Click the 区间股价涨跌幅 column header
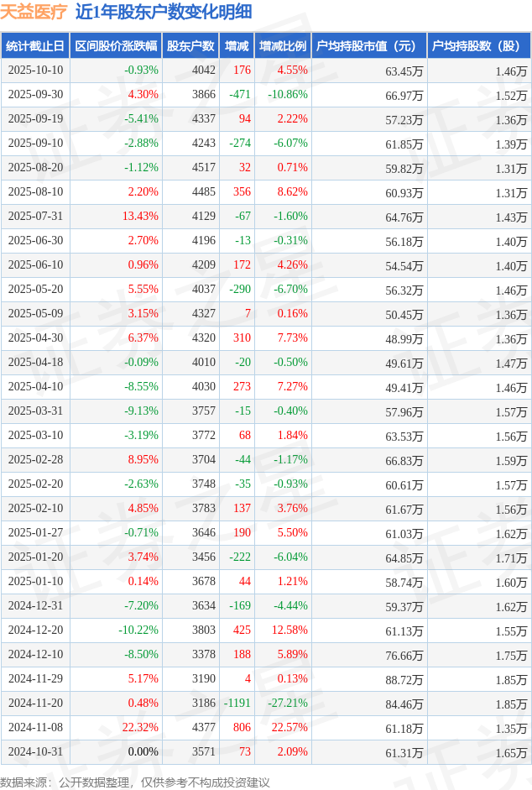This screenshot has height=790, width=532. [116, 46]
